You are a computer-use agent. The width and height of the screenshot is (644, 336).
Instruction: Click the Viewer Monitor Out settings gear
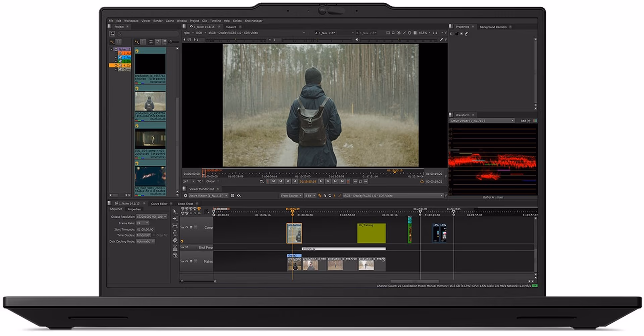point(185,196)
